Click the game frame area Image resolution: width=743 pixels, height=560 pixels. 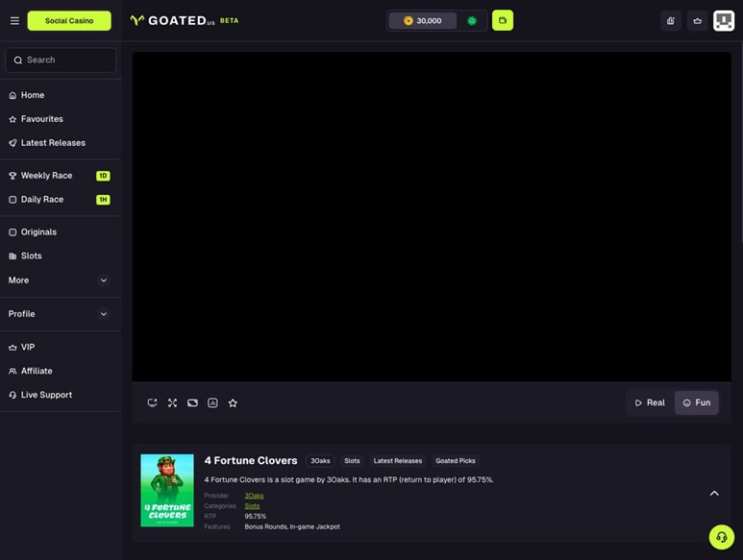(x=432, y=217)
